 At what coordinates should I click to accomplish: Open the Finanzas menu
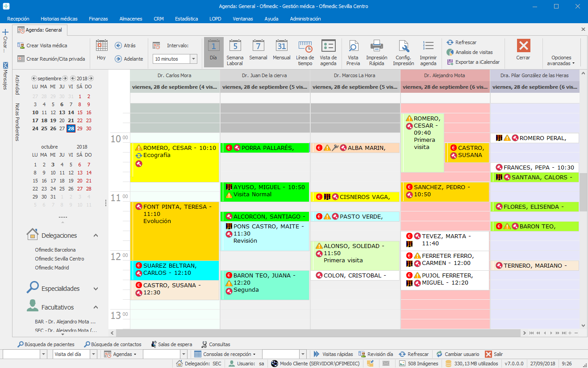pos(98,19)
